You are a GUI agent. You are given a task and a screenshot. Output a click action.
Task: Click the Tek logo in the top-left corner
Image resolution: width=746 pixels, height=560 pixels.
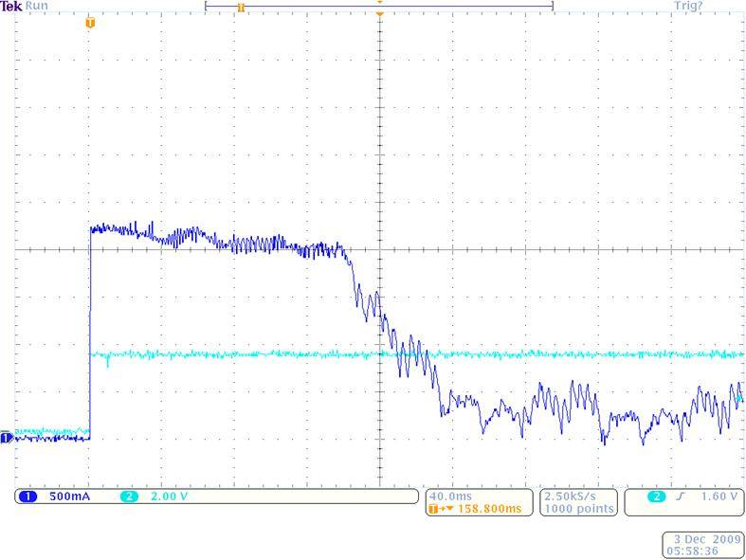[12, 6]
